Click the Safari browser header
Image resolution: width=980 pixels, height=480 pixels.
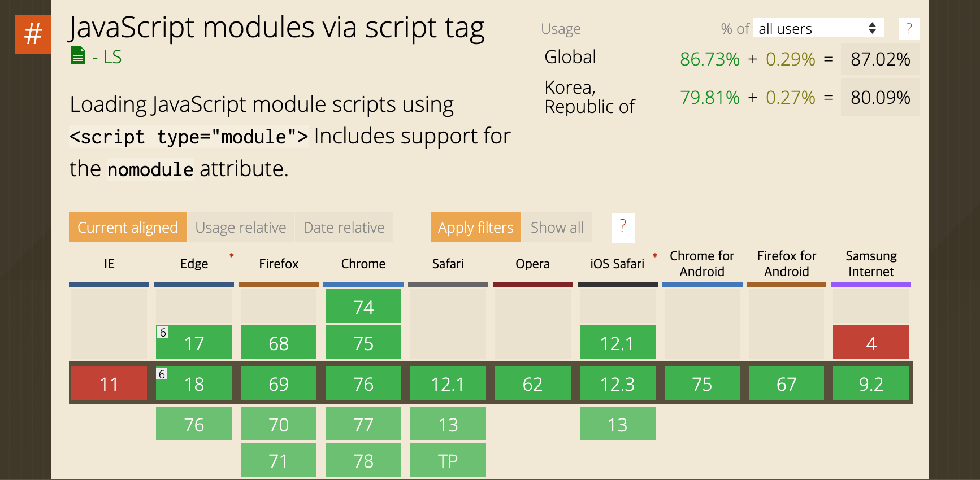click(448, 264)
